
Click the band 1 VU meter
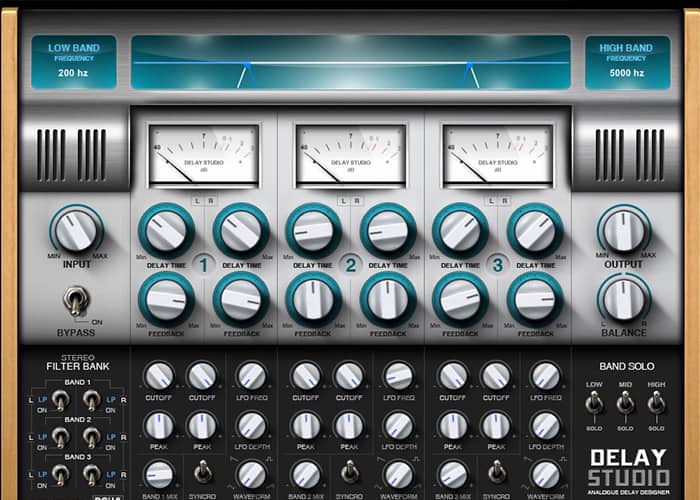click(x=204, y=155)
